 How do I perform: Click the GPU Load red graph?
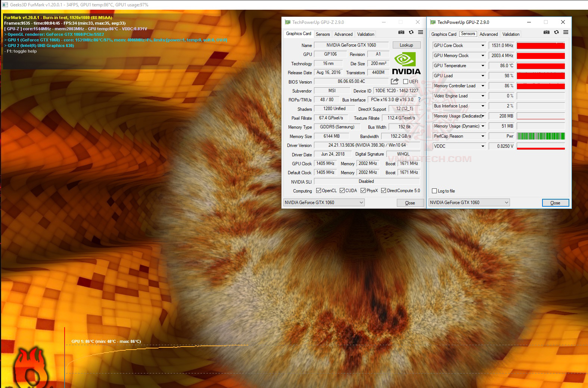[x=541, y=76]
